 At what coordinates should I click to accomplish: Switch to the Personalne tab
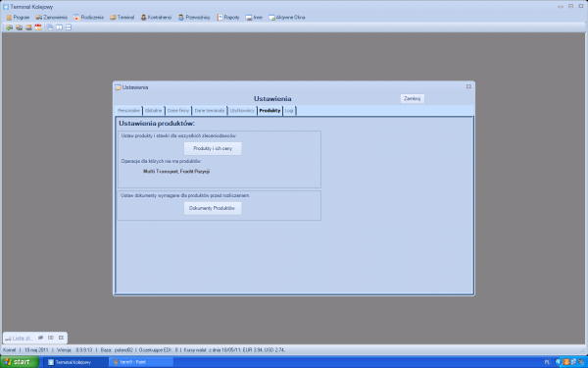(128, 111)
